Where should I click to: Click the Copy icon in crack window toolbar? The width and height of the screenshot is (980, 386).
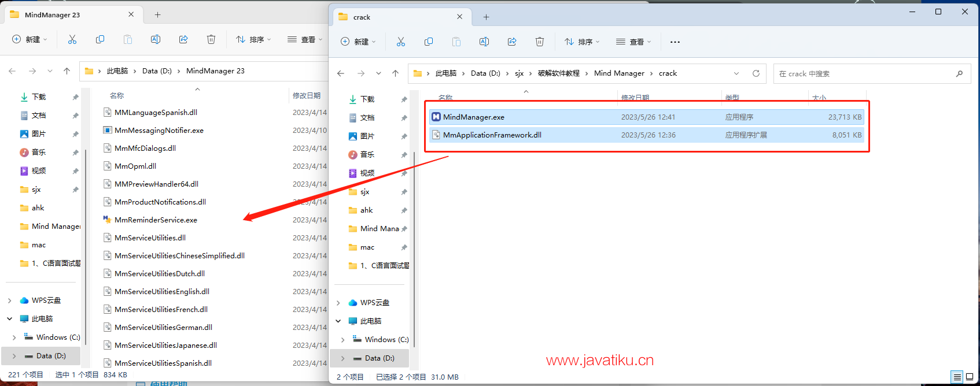[x=429, y=42]
